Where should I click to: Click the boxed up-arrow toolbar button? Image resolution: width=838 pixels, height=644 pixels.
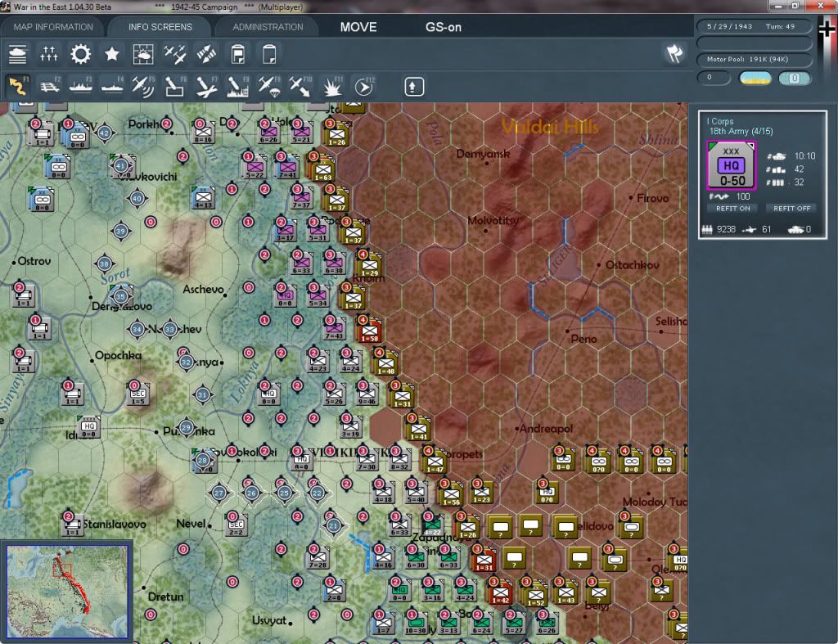coord(413,87)
